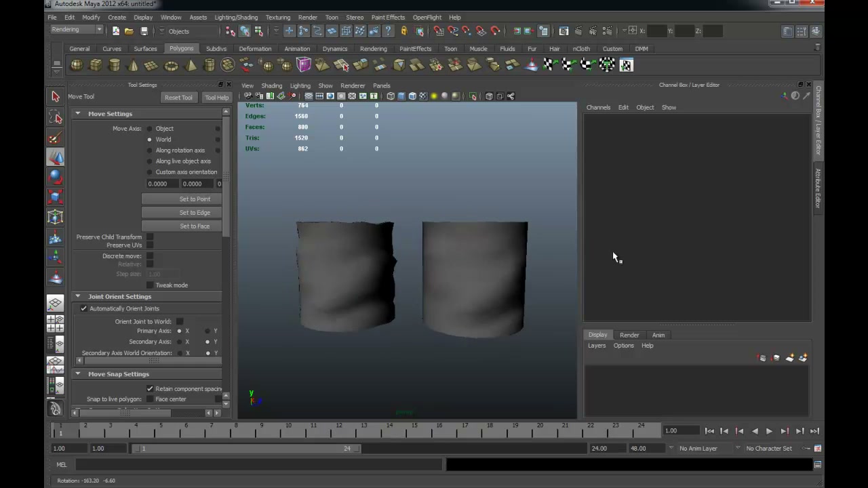The width and height of the screenshot is (868, 488).
Task: Select World move axis radio button
Action: coord(149,140)
